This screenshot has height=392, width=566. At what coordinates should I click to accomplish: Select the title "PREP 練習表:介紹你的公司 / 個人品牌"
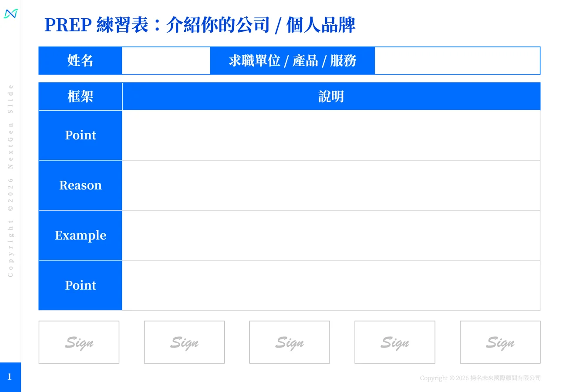(200, 25)
